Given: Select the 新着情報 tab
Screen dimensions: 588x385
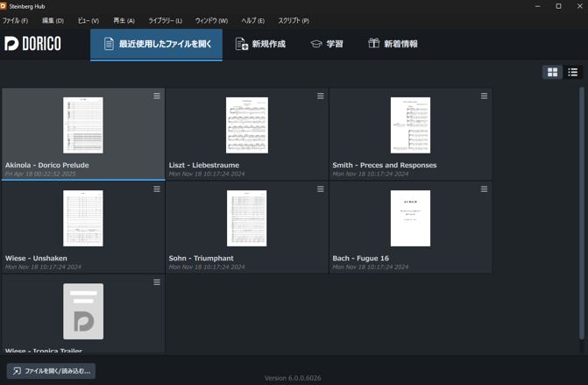Looking at the screenshot, I should click(x=393, y=44).
